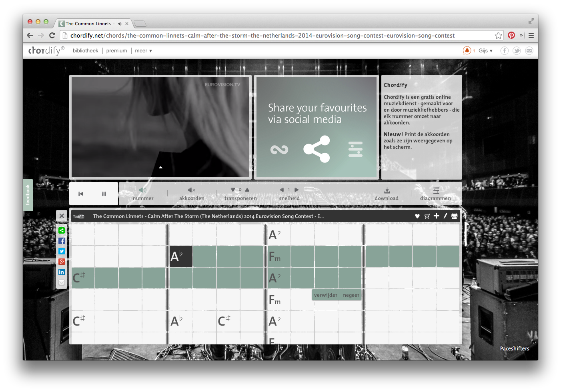The width and height of the screenshot is (561, 392).
Task: Edit chords with pencil icon
Action: 445,216
